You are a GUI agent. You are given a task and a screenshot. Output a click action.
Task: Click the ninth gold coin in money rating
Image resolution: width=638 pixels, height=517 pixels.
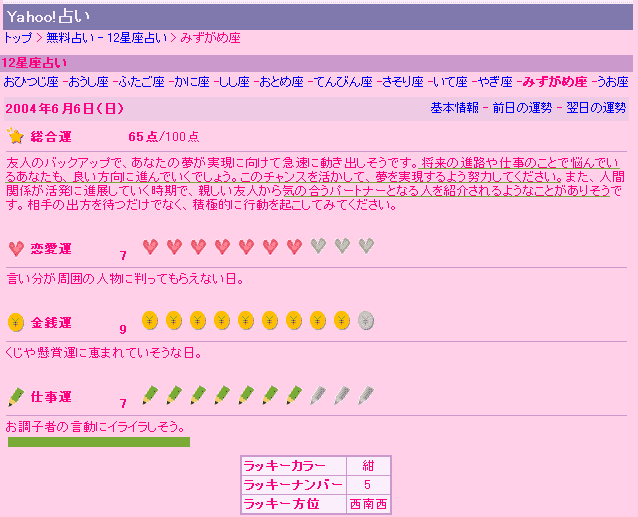tap(342, 320)
